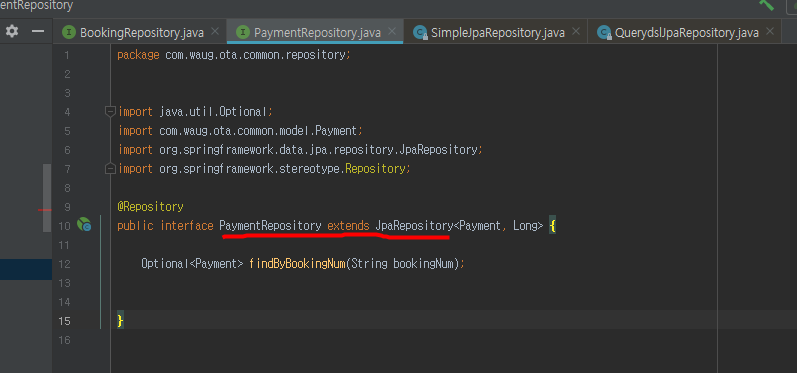This screenshot has height=373, width=797.
Task: Click the com.waug.ota.common.model.Payment import
Action: click(x=240, y=131)
